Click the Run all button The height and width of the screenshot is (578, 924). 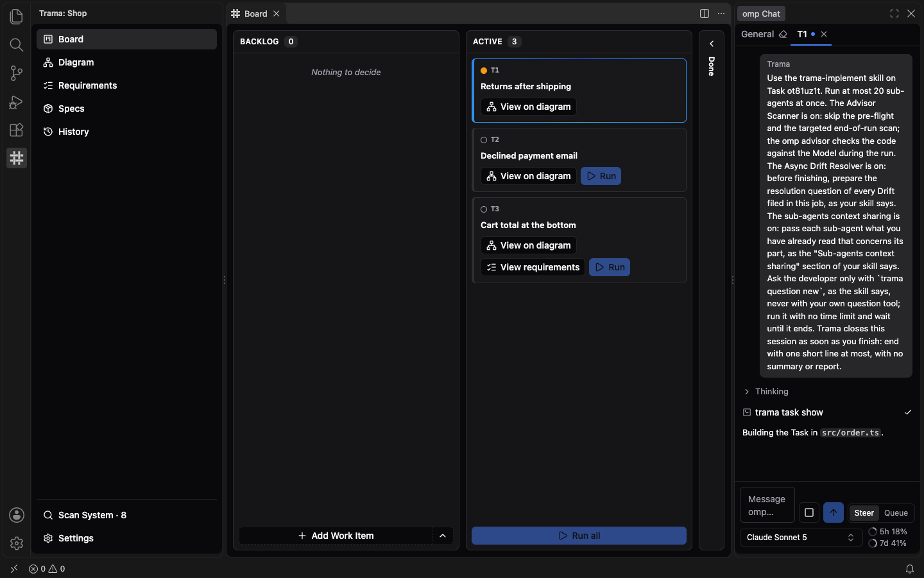pos(579,536)
